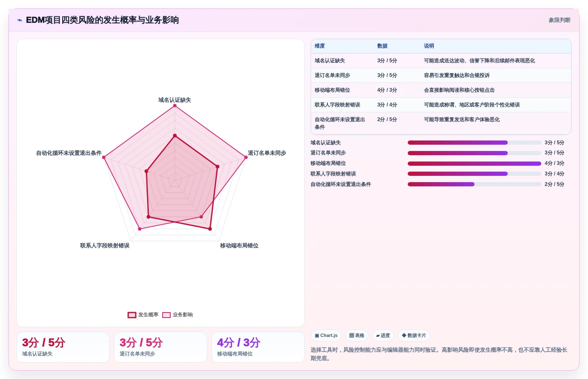
Task: Click radar axis label 移动端布局错位
Action: (x=239, y=246)
